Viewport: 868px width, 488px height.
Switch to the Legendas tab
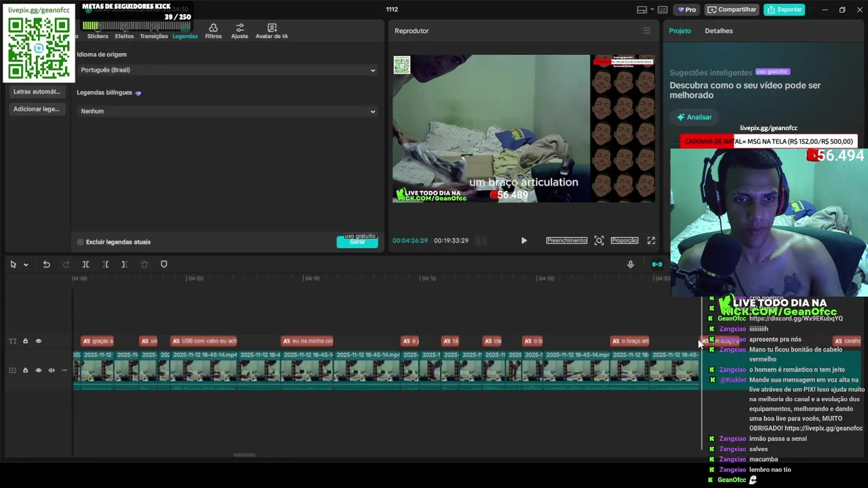185,31
